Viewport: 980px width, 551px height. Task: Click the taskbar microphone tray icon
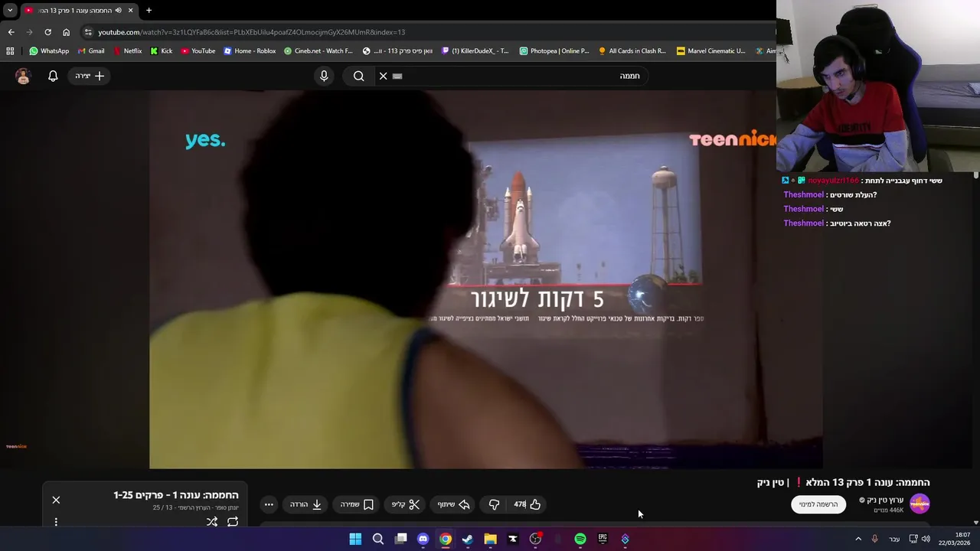[874, 539]
